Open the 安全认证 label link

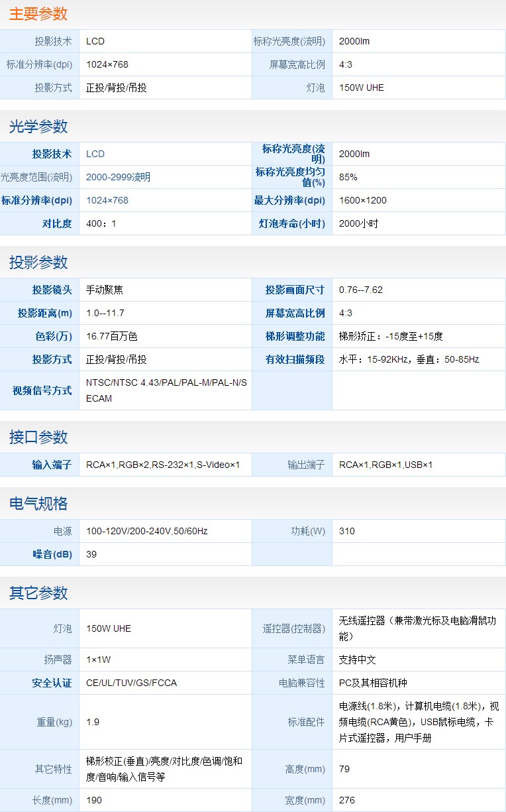click(x=52, y=683)
